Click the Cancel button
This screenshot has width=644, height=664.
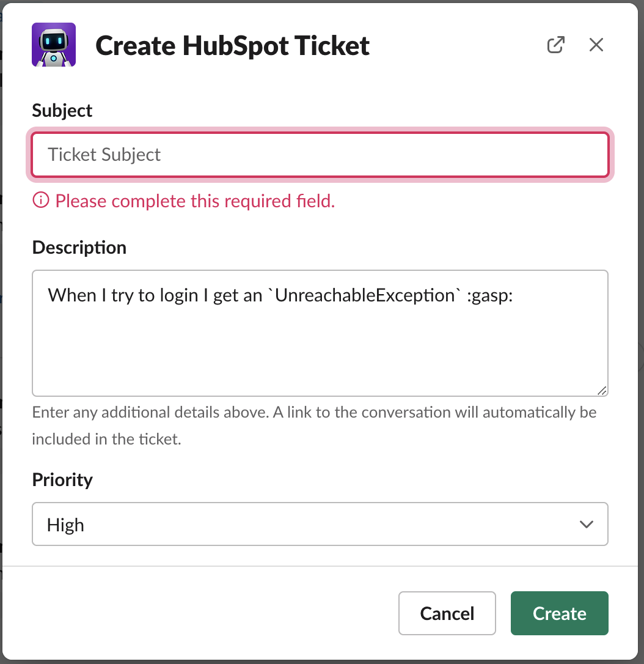[447, 613]
